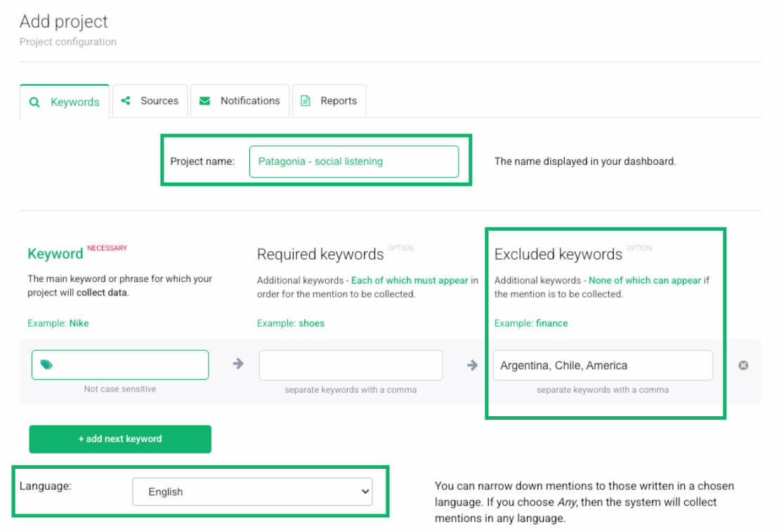Click the main Keyword input field
The height and width of the screenshot is (532, 779).
(120, 365)
